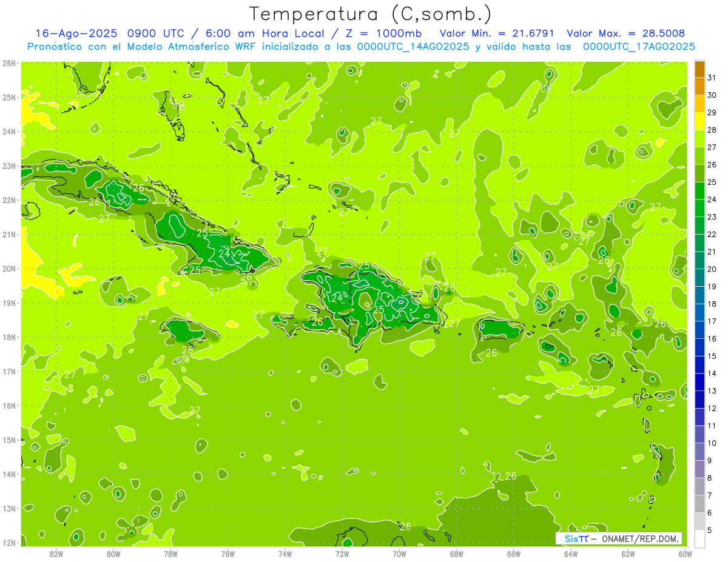728x562 pixels.
Task: Click the title 'Temperatura (C,somb.)'
Action: click(x=371, y=14)
